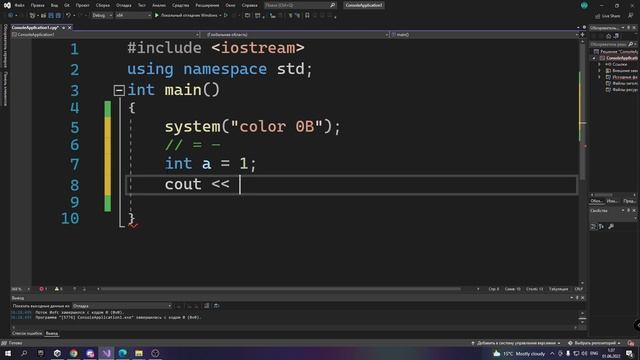Click Start Without Debugging outline play icon

click(x=226, y=16)
